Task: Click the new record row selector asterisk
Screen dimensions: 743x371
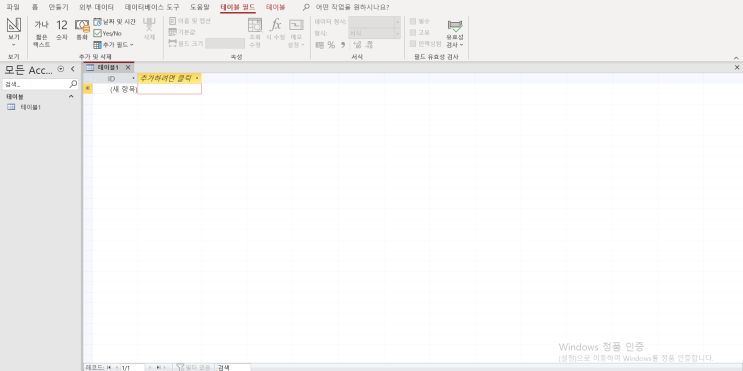Action: tap(88, 89)
